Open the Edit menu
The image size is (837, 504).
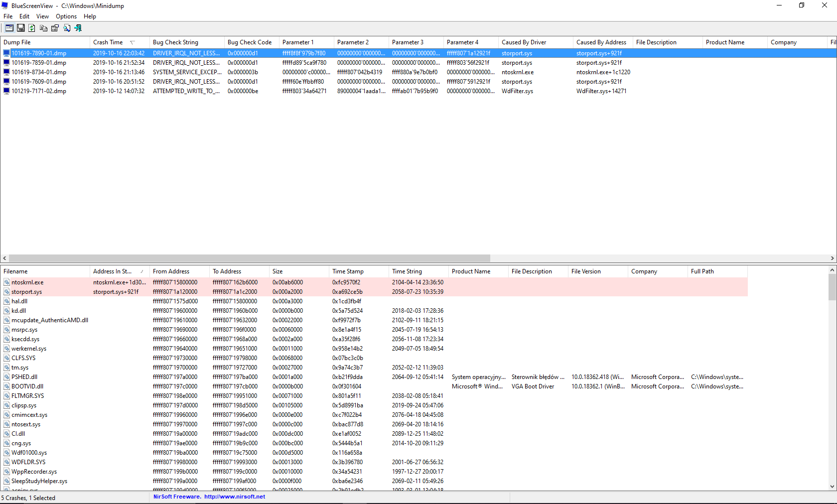click(24, 16)
